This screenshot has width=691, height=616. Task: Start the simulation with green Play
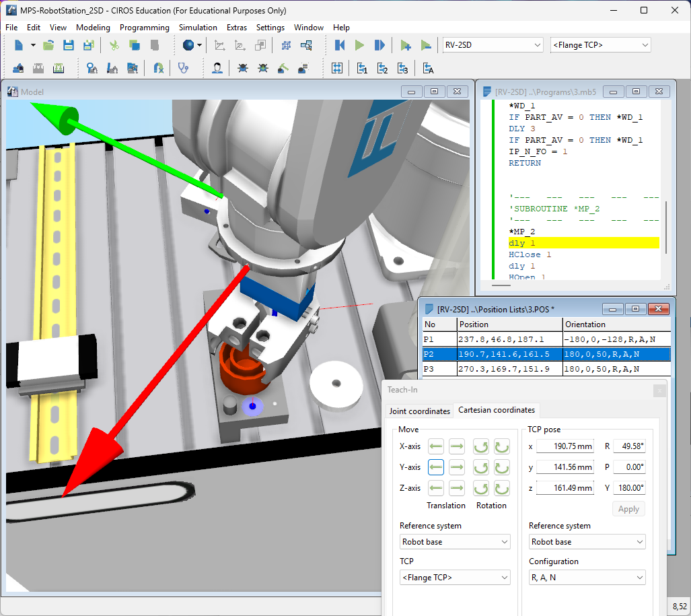click(x=359, y=45)
